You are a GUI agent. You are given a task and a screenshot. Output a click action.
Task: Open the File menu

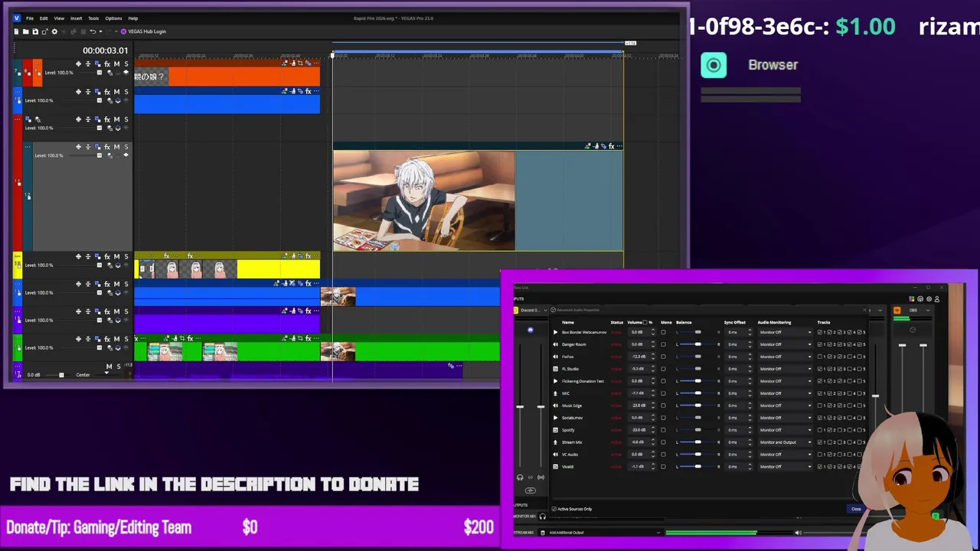(x=30, y=18)
